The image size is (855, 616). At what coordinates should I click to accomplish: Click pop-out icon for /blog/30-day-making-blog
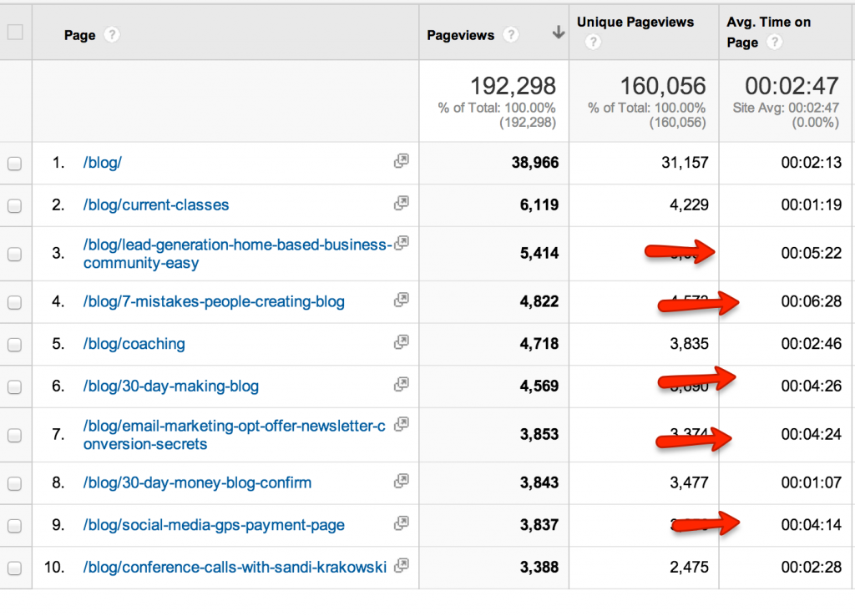click(402, 382)
